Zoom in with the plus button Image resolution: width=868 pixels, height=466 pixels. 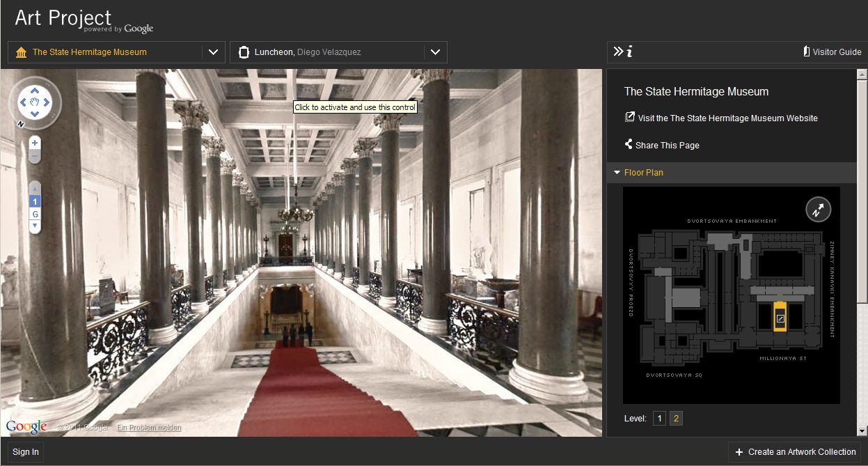tap(35, 143)
